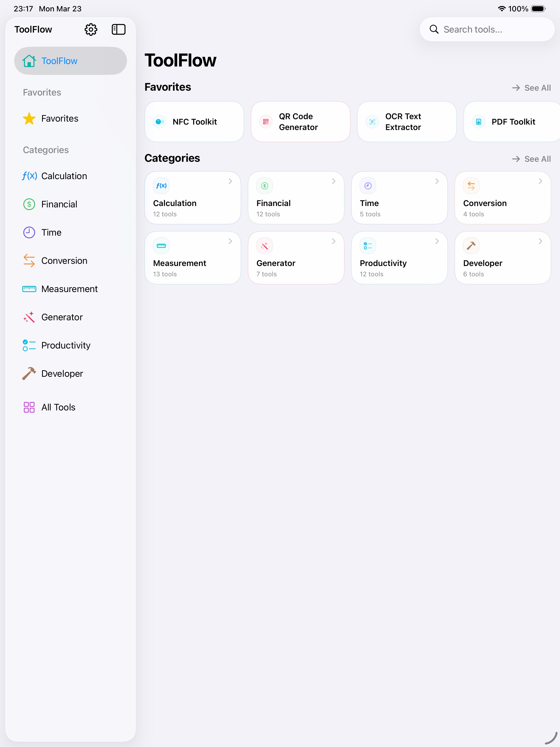
Task: Click the Time card clock icon
Action: point(368,186)
